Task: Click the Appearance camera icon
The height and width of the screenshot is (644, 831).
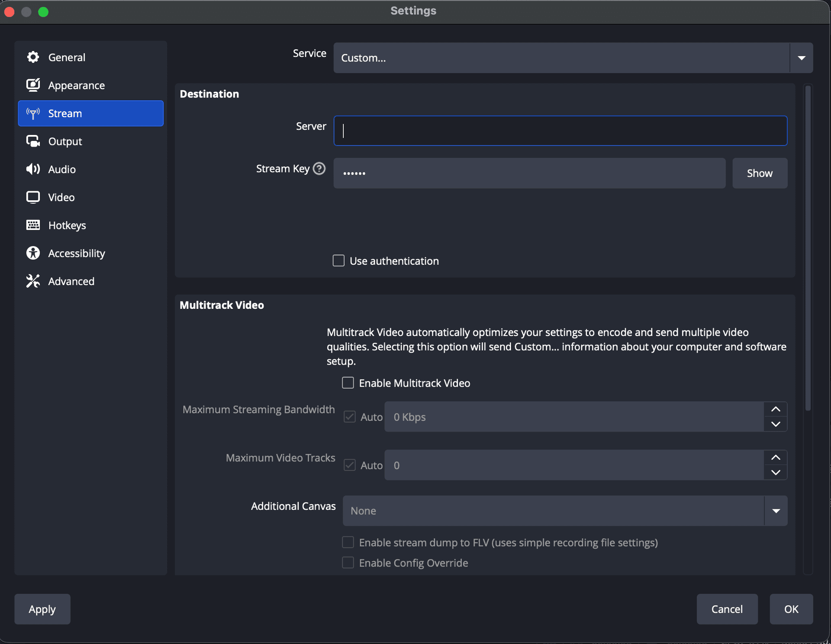Action: pos(32,85)
